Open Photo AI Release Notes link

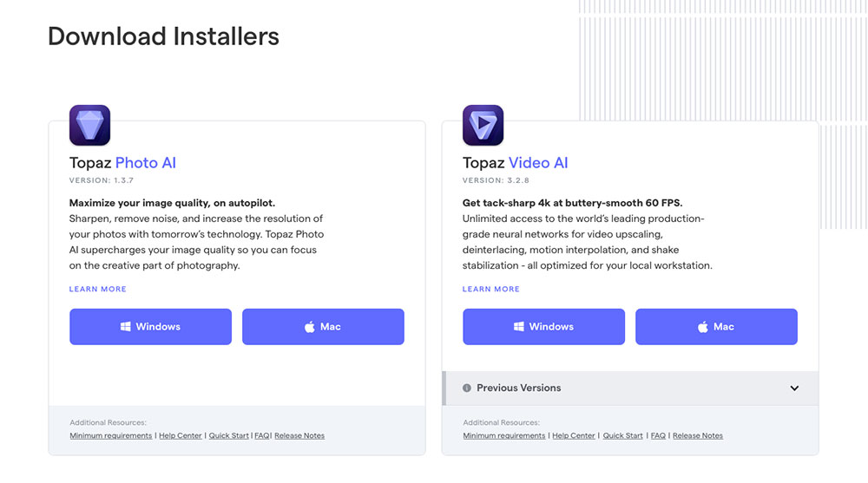[299, 435]
